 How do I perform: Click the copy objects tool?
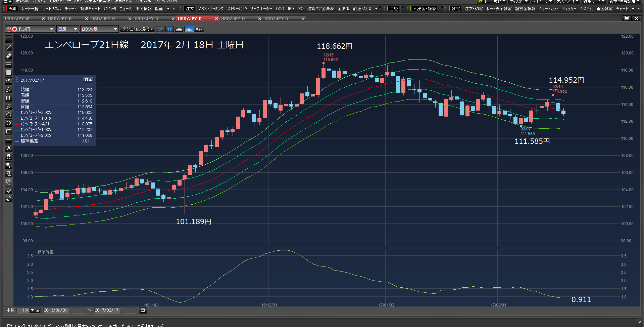pos(9,173)
